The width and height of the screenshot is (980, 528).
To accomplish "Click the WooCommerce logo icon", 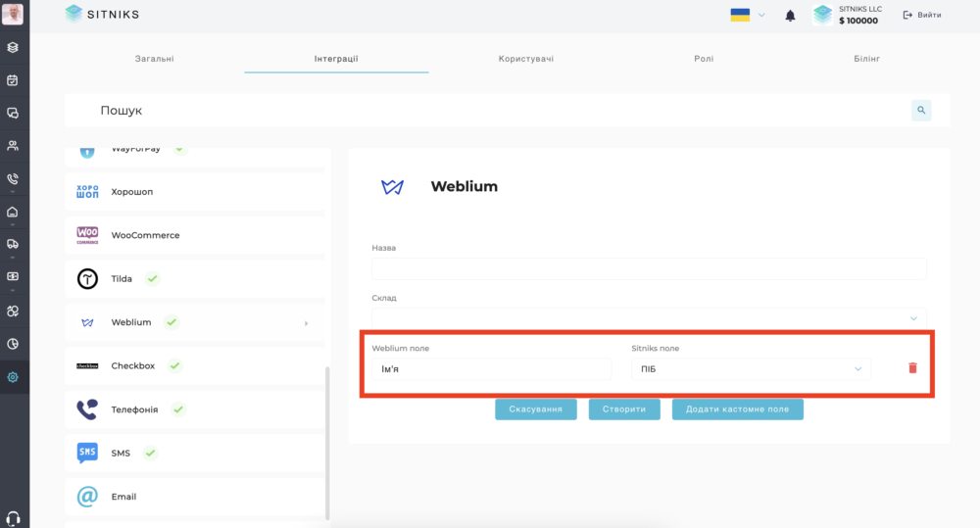I will [87, 235].
